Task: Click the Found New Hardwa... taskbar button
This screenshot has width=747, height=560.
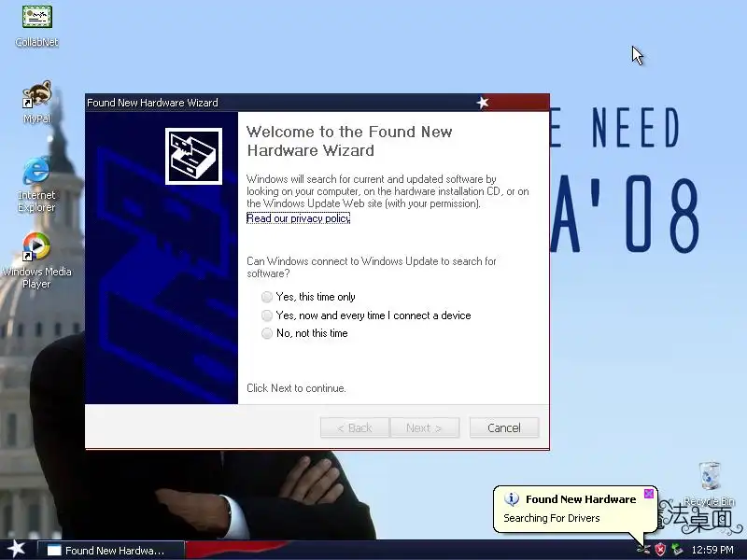Action: pos(110,550)
